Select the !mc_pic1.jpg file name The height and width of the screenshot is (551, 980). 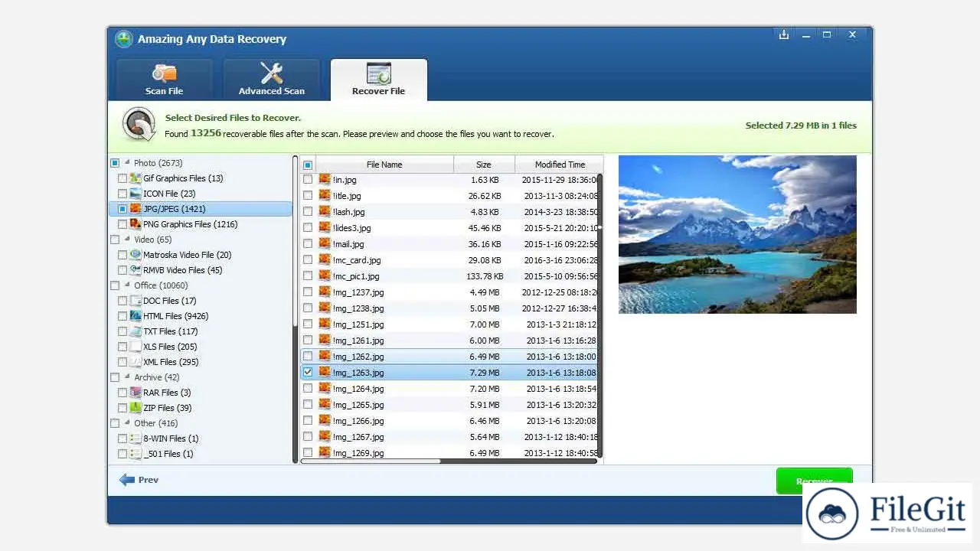coord(356,276)
